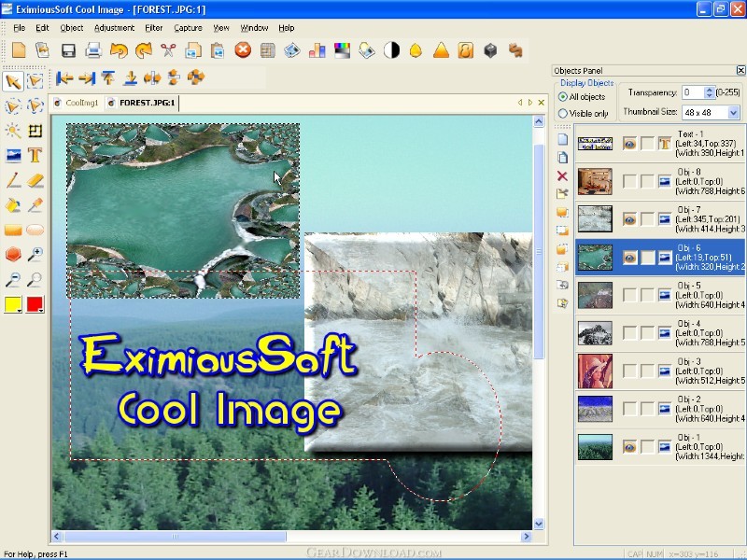Click the canvas vertical scrollbar up arrow
This screenshot has width=747, height=560.
point(539,122)
